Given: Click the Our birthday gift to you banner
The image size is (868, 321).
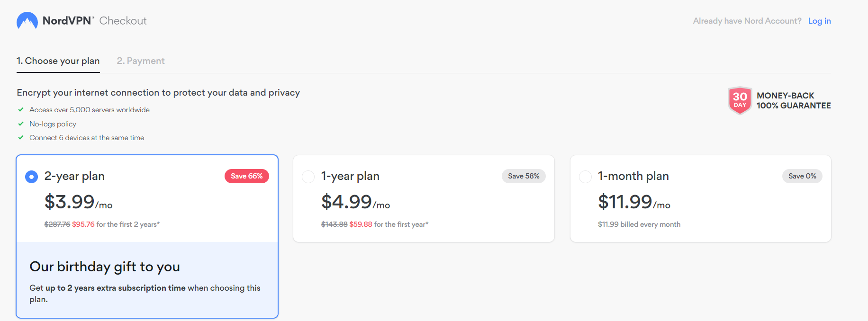Looking at the screenshot, I should click(x=147, y=280).
